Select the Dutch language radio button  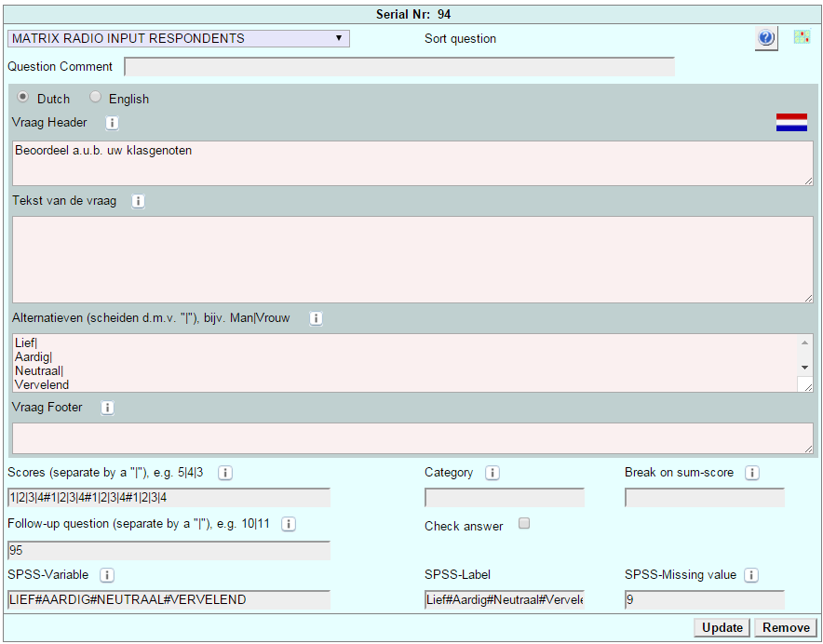(23, 98)
